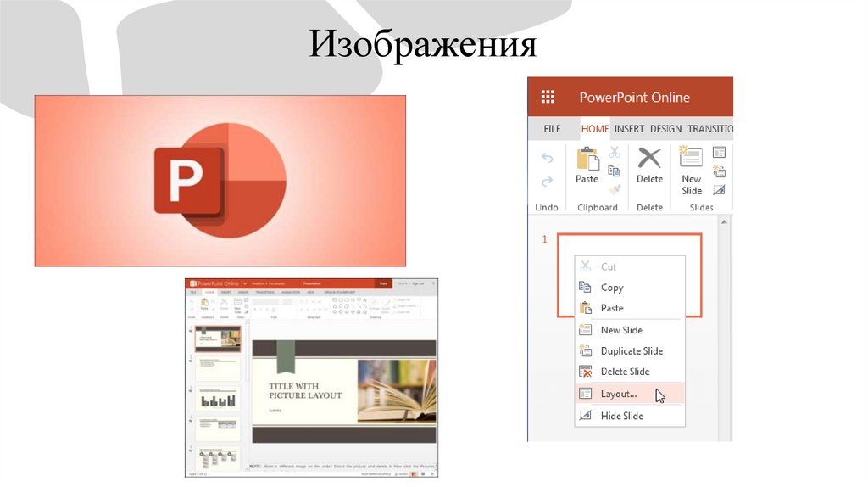Click the Undo arrow icon

547,158
